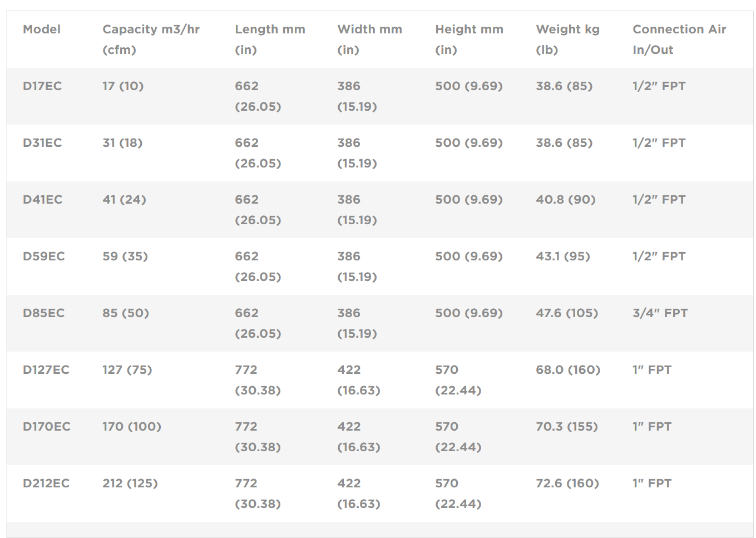This screenshot has width=756, height=538.
Task: Click the Capacity m3/hr column header
Action: pos(151,40)
